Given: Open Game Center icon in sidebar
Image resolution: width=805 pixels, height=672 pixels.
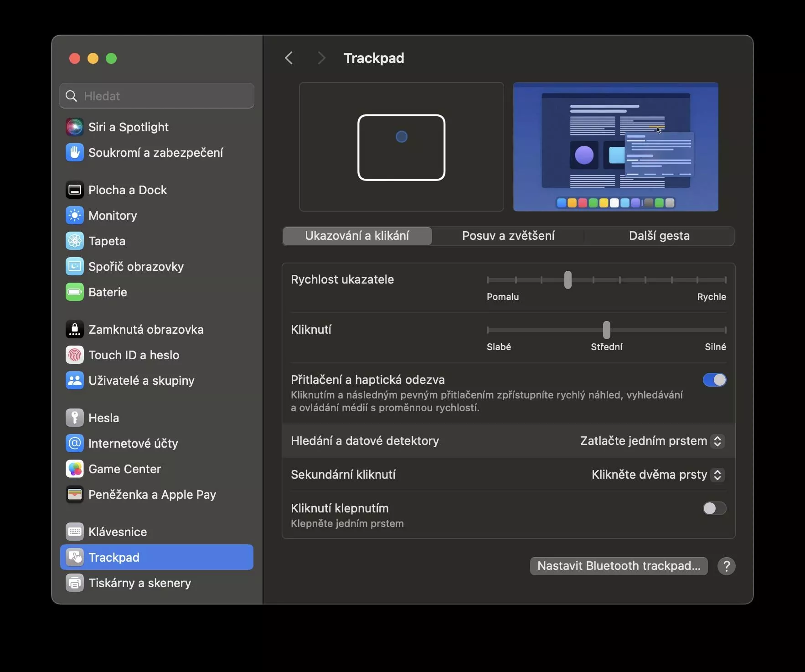Looking at the screenshot, I should click(74, 469).
